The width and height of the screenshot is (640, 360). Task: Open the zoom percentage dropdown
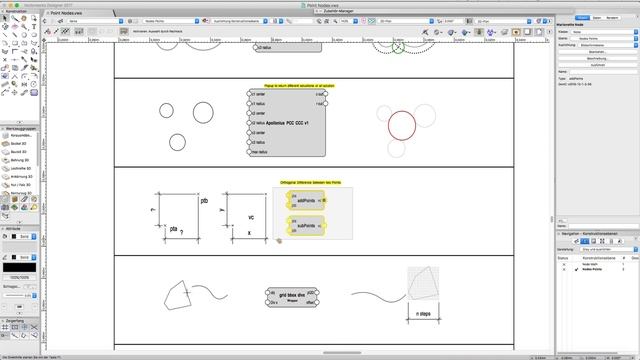click(x=349, y=21)
